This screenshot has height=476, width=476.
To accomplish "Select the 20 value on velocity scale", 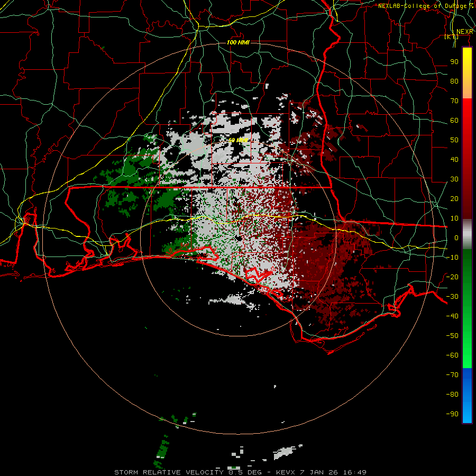I will (454, 199).
